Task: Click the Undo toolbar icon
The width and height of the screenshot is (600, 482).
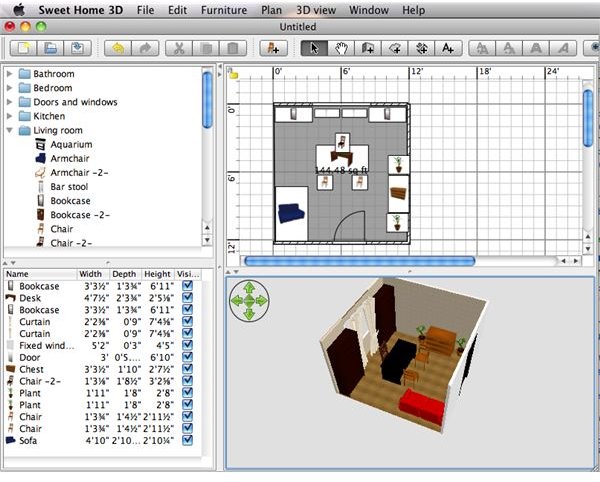Action: pos(118,48)
